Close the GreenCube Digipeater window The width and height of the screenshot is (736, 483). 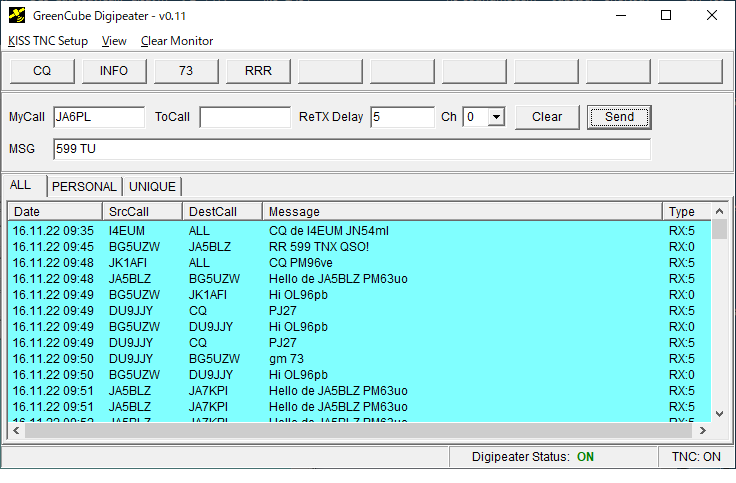coord(712,15)
